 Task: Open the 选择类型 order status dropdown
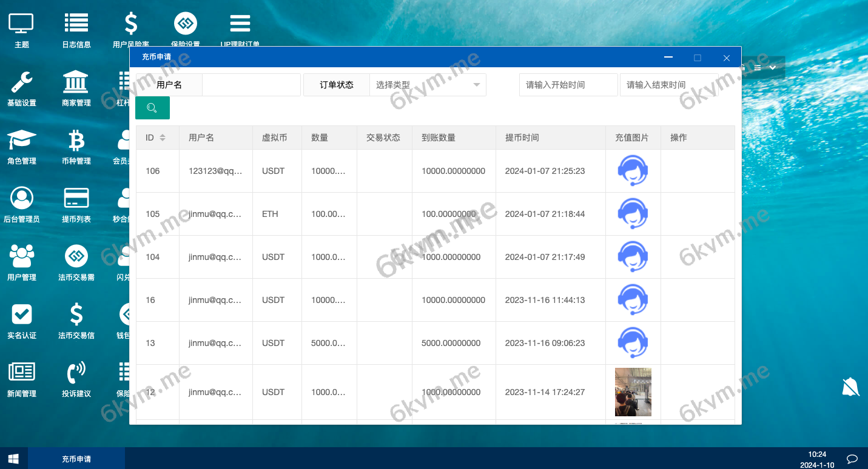click(428, 85)
